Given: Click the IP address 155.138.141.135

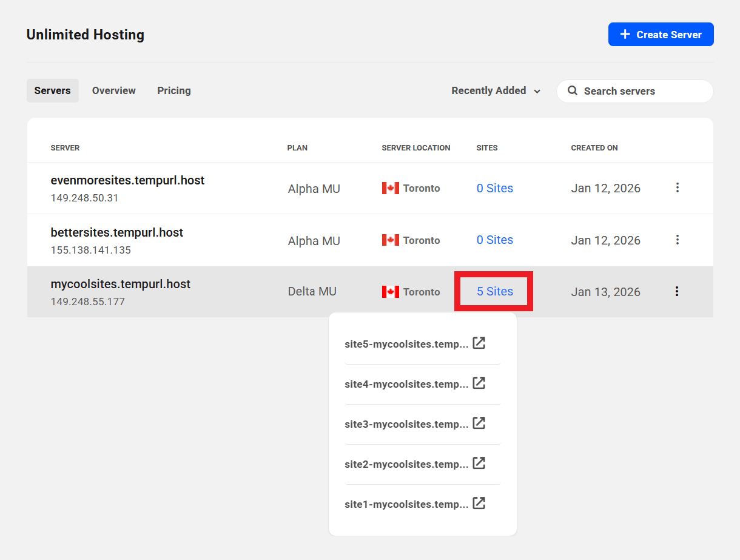Looking at the screenshot, I should (x=91, y=250).
